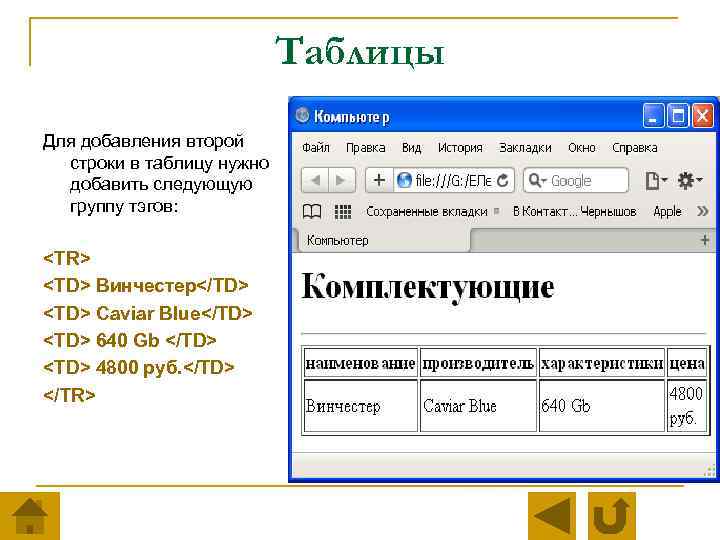Open the История menu
This screenshot has height=540, width=720.
click(x=460, y=148)
